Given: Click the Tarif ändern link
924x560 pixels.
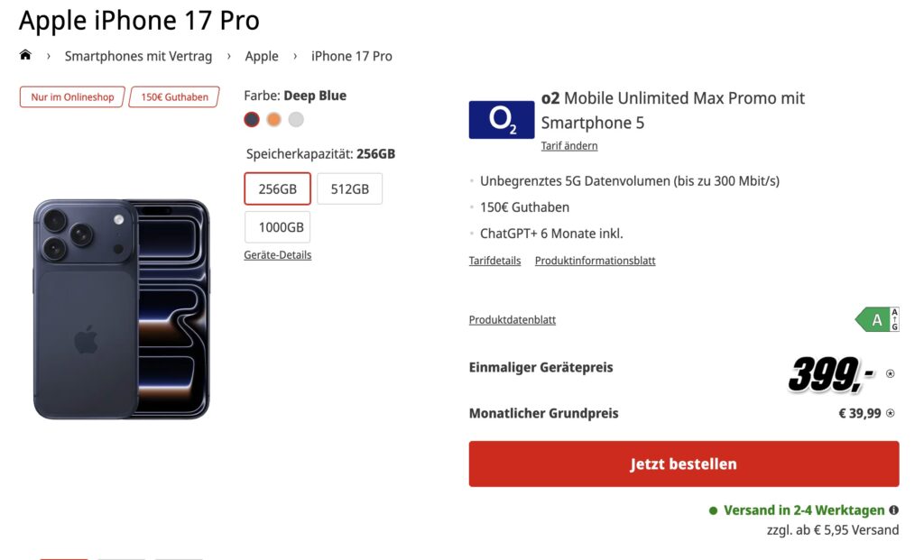Looking at the screenshot, I should point(568,146).
